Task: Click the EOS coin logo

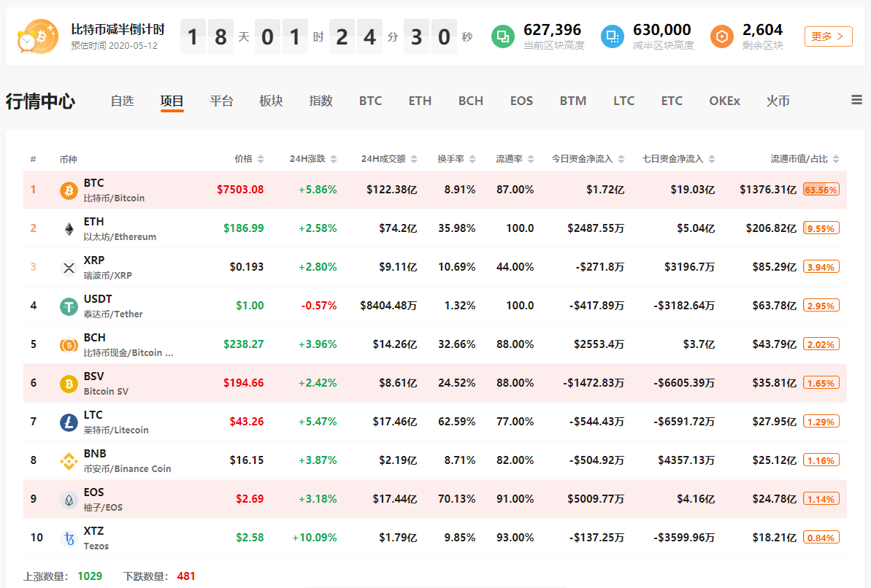Action: point(69,500)
